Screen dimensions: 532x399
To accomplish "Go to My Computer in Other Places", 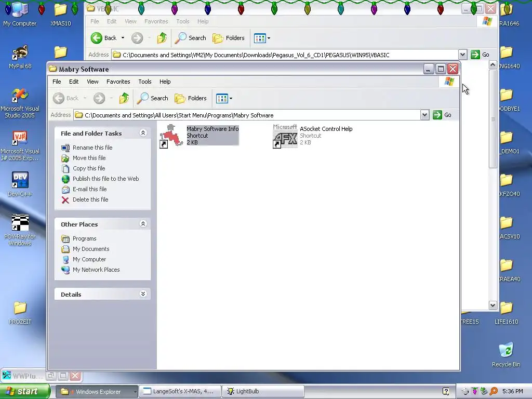I will [x=89, y=259].
